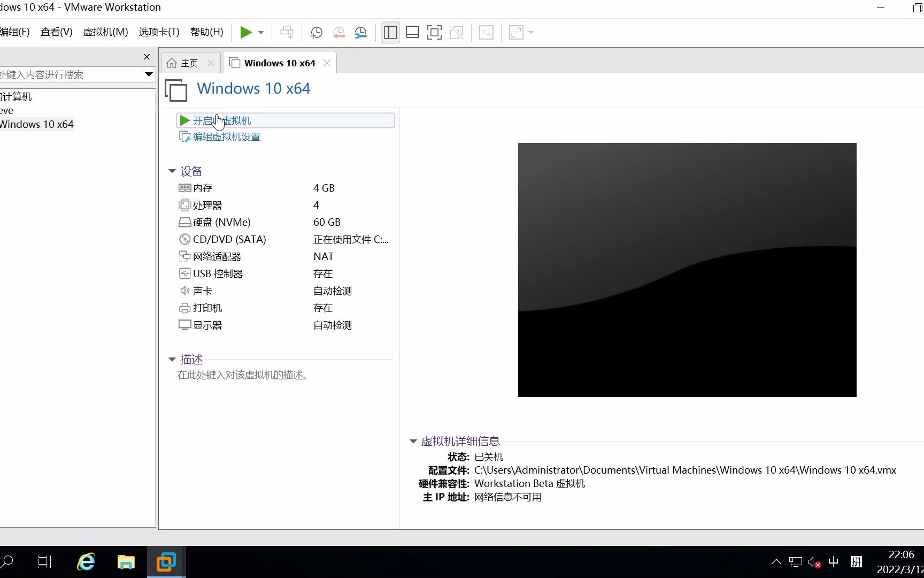Toggle the library panel visibility icon
The width and height of the screenshot is (924, 578).
pos(390,32)
